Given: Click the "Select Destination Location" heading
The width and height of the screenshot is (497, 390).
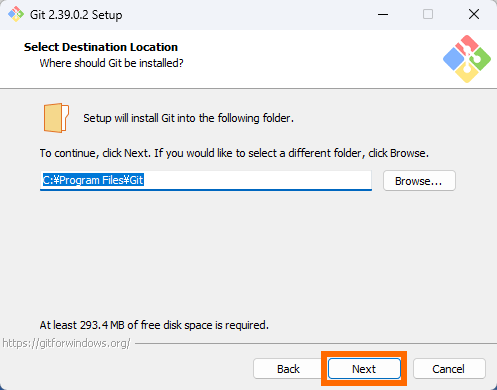Looking at the screenshot, I should [x=101, y=47].
